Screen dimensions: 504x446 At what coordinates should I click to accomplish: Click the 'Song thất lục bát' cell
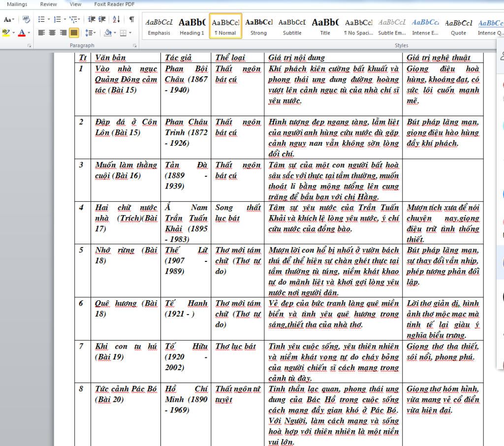238,223
